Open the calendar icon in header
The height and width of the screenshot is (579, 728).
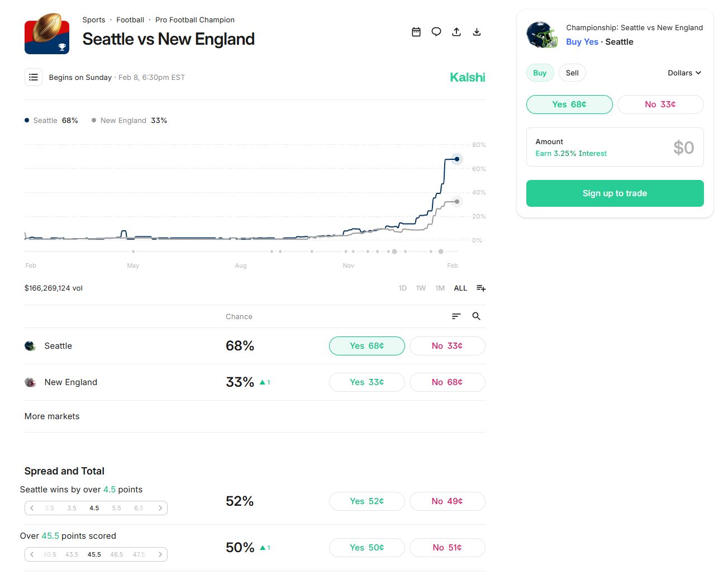pyautogui.click(x=416, y=32)
